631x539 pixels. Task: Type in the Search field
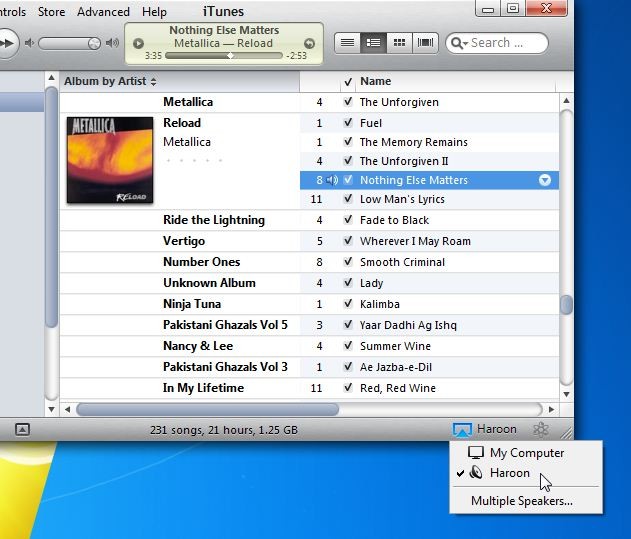pos(505,43)
